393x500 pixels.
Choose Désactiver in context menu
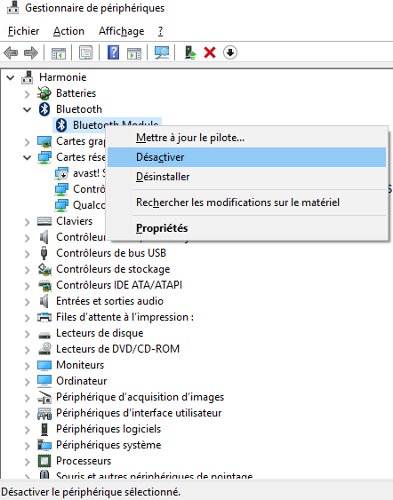(247, 157)
